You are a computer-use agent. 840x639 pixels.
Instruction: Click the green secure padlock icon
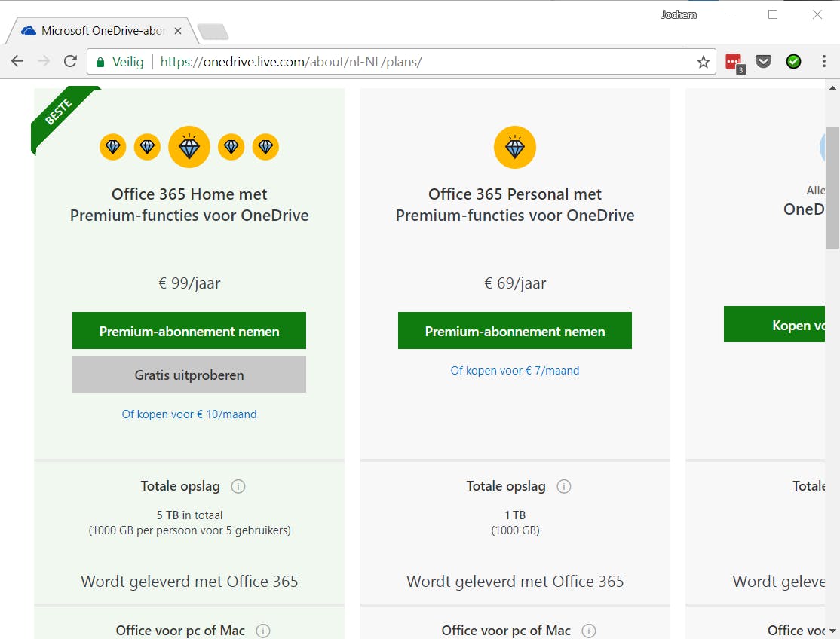[100, 62]
